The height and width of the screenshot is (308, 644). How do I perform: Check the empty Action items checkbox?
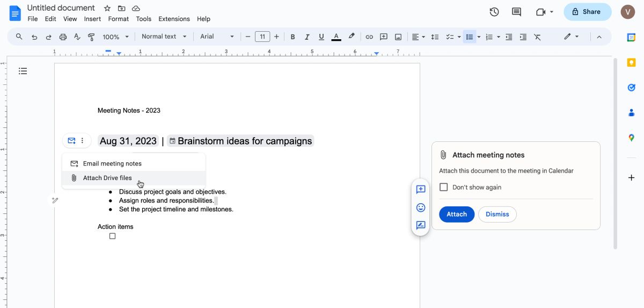(x=112, y=236)
